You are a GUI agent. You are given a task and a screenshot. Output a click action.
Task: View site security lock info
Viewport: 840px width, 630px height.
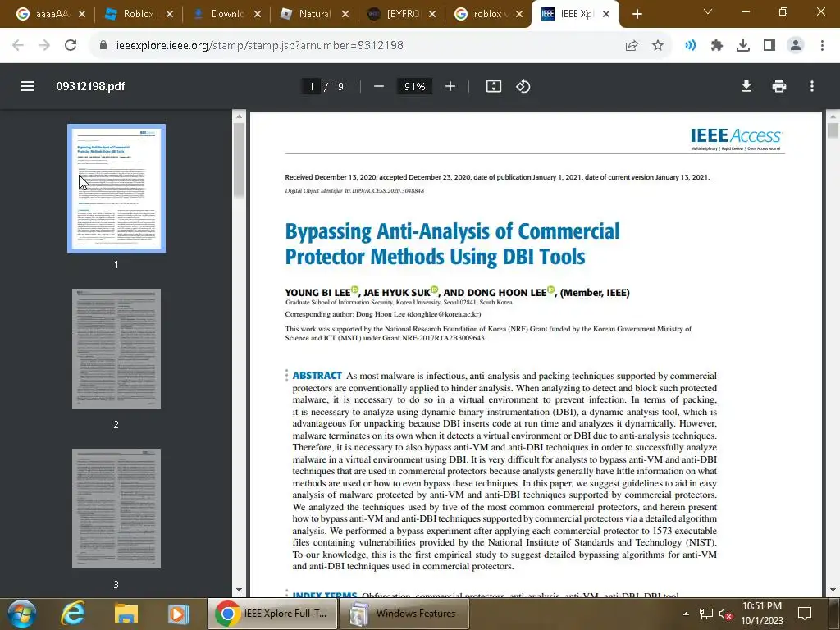tap(103, 45)
